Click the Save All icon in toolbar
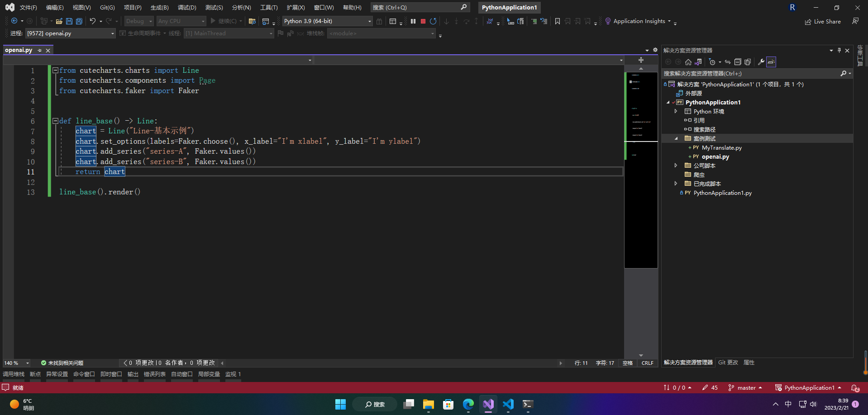 (x=79, y=21)
